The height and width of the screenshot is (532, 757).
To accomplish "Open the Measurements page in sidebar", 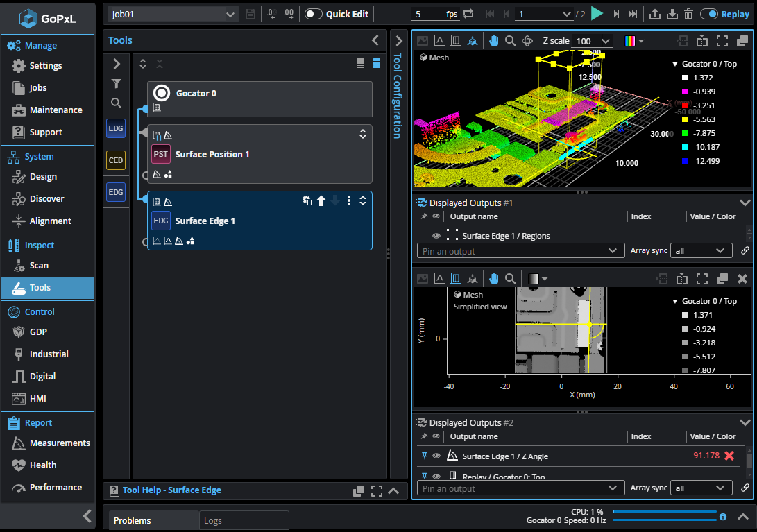I will coord(60,443).
